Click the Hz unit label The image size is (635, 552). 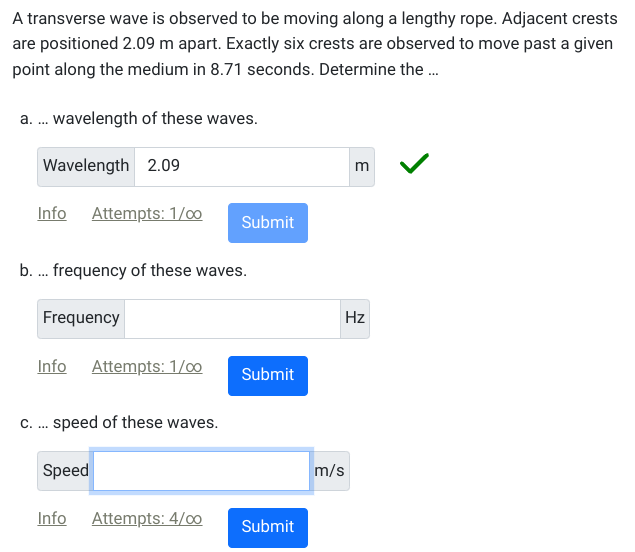tap(355, 319)
